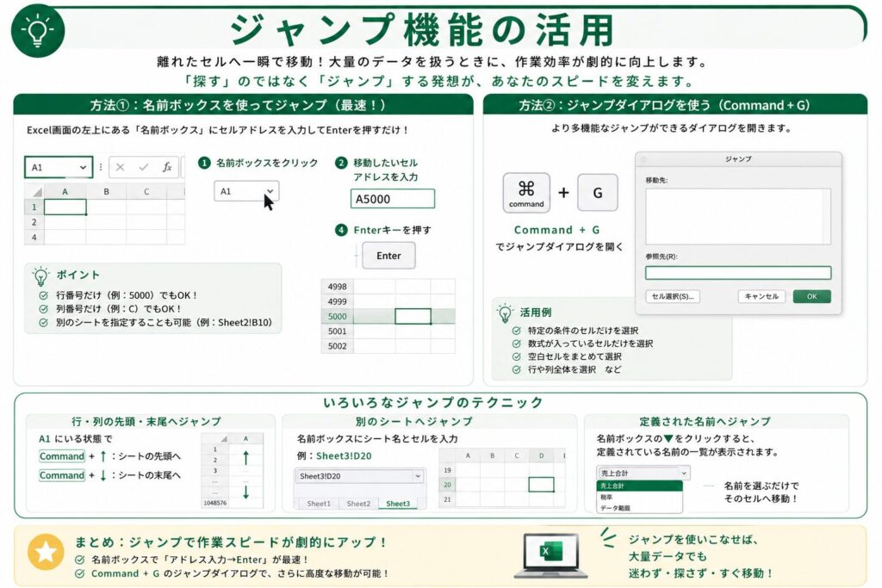Screen dimensions: 882x588
Task: Select row header 4998
Action: tap(337, 287)
